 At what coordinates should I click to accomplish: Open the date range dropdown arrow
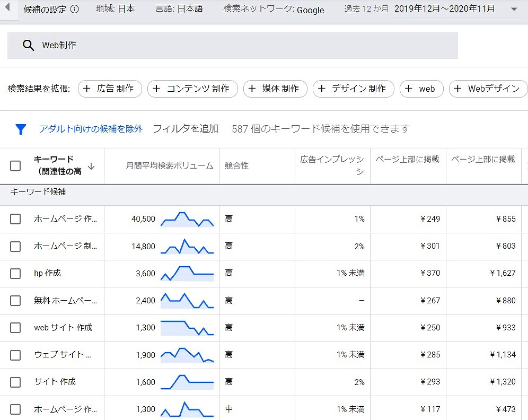click(x=514, y=10)
